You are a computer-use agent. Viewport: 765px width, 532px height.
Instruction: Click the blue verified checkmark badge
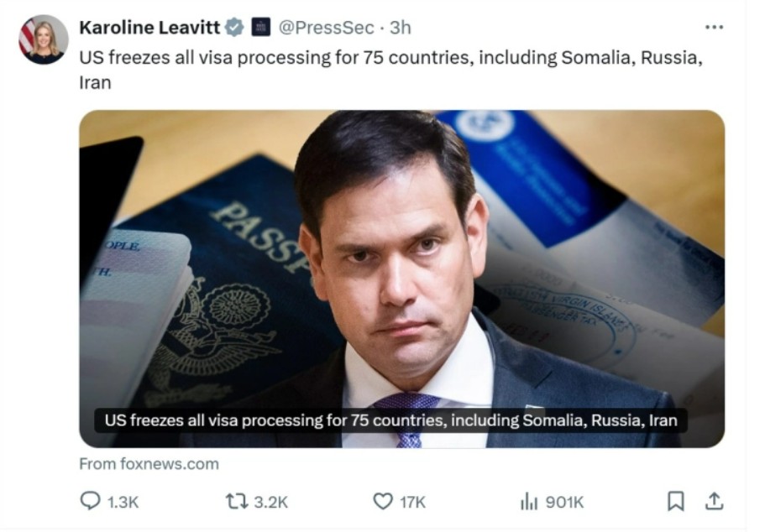234,27
